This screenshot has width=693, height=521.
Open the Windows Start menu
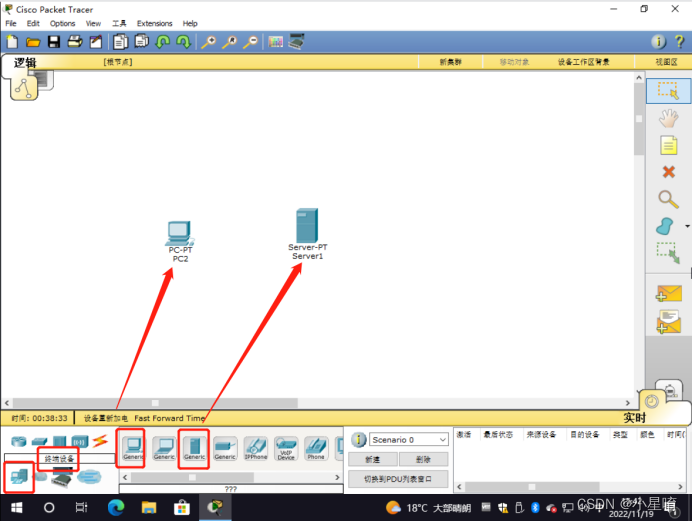click(x=16, y=507)
